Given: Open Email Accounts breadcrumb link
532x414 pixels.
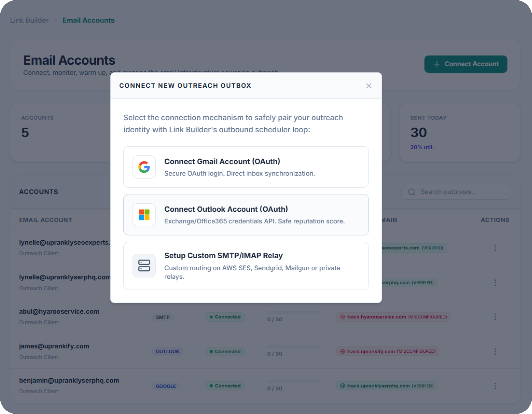Looking at the screenshot, I should tap(88, 20).
